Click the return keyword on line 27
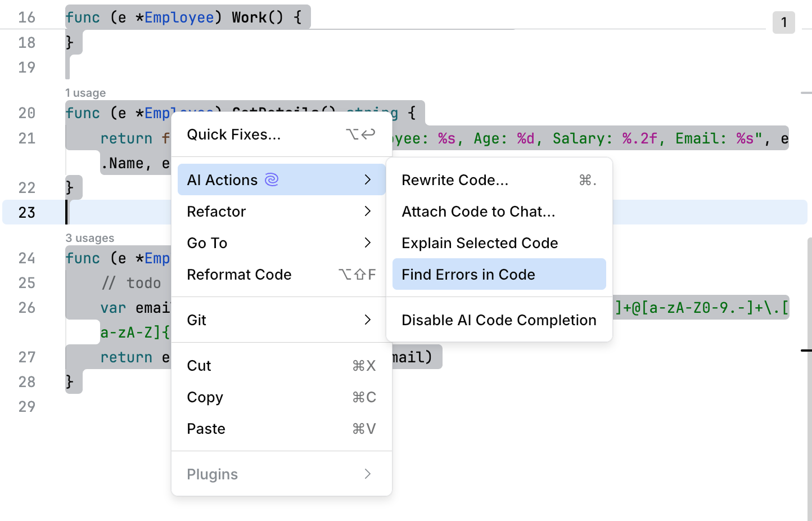 click(127, 357)
